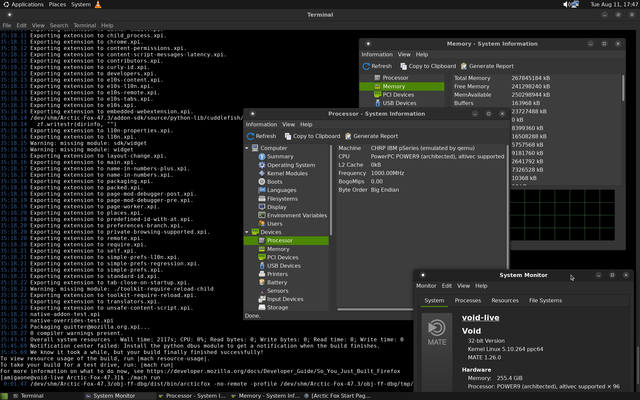The width and height of the screenshot is (640, 400).
Task: Click the VLC cone icon in top panel
Action: click(98, 4)
